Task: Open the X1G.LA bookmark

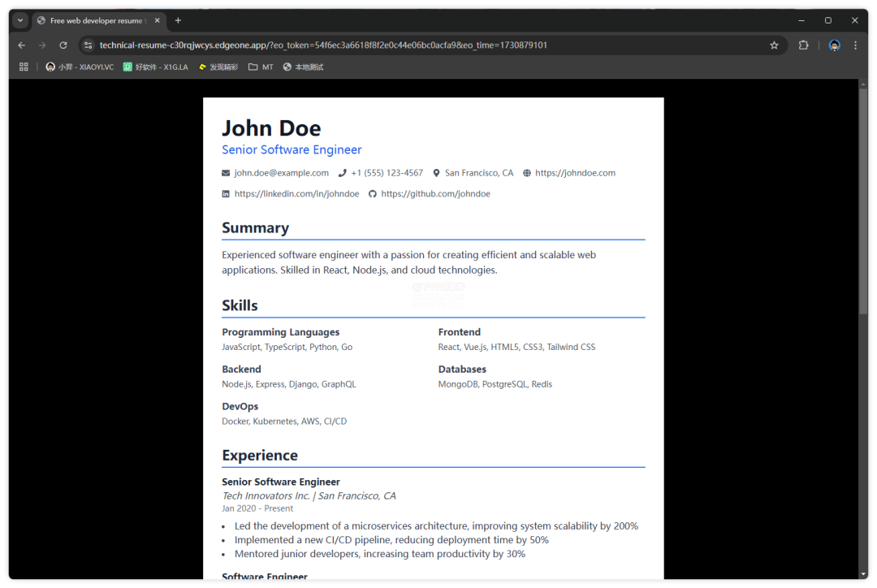Action: [156, 67]
